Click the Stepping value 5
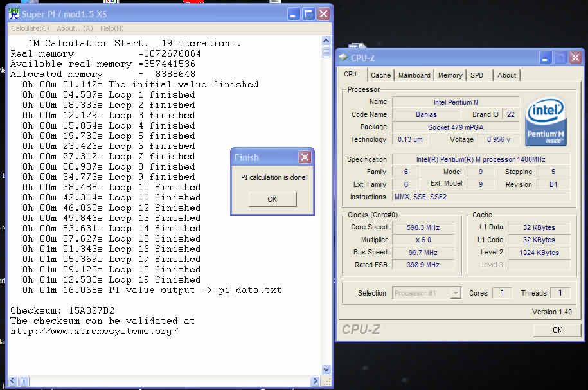Viewport: 588px width, 390px height. point(553,172)
